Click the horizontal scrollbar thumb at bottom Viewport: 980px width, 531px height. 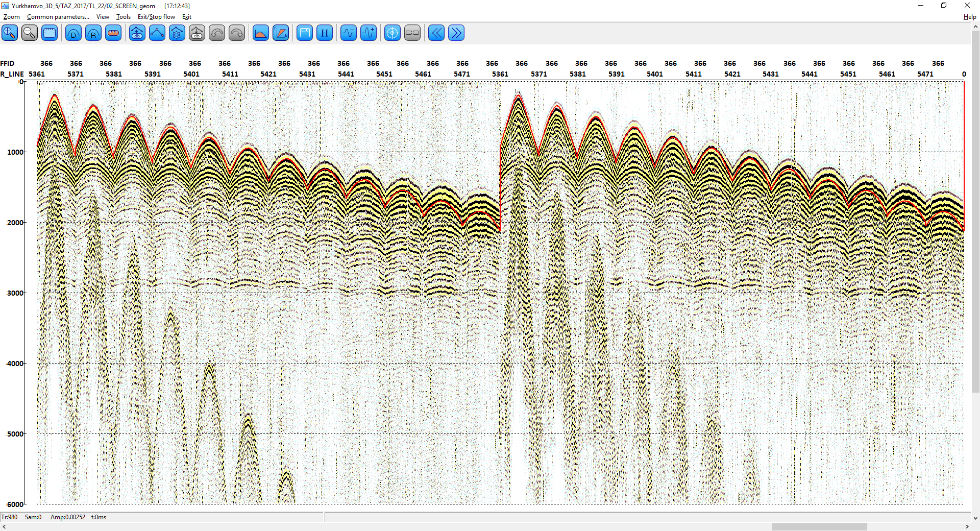click(819, 526)
